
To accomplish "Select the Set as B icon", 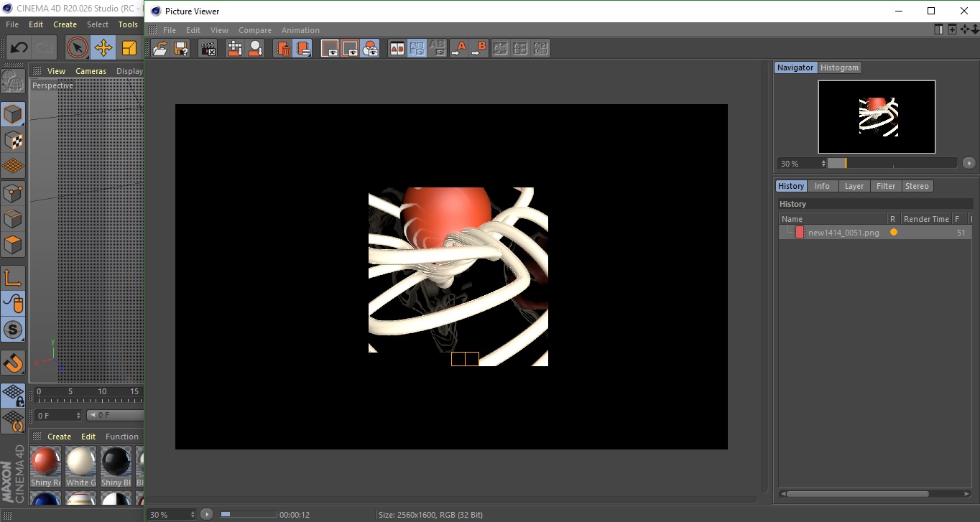I will [x=479, y=49].
